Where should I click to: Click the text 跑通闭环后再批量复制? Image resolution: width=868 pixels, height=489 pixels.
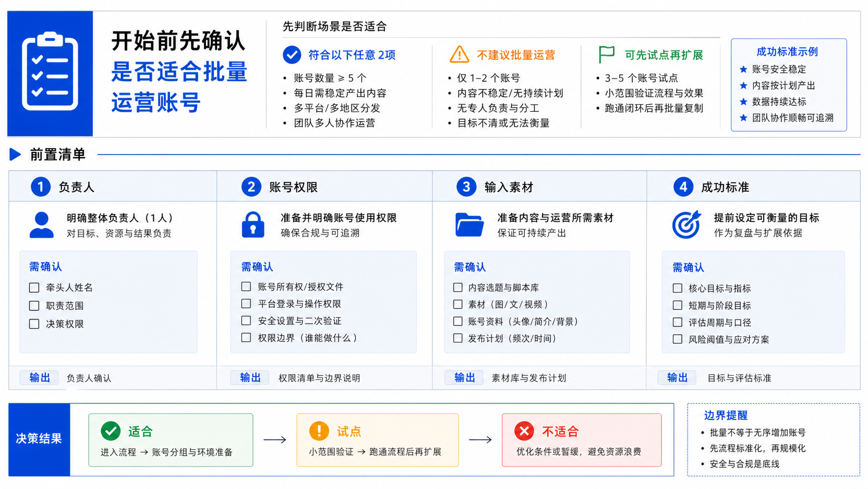[654, 108]
